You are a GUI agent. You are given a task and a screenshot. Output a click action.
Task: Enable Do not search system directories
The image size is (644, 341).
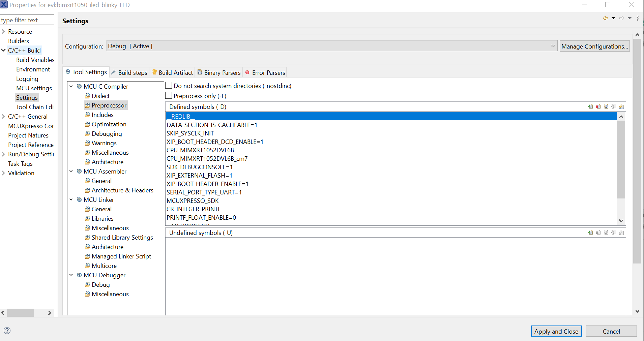pos(169,86)
